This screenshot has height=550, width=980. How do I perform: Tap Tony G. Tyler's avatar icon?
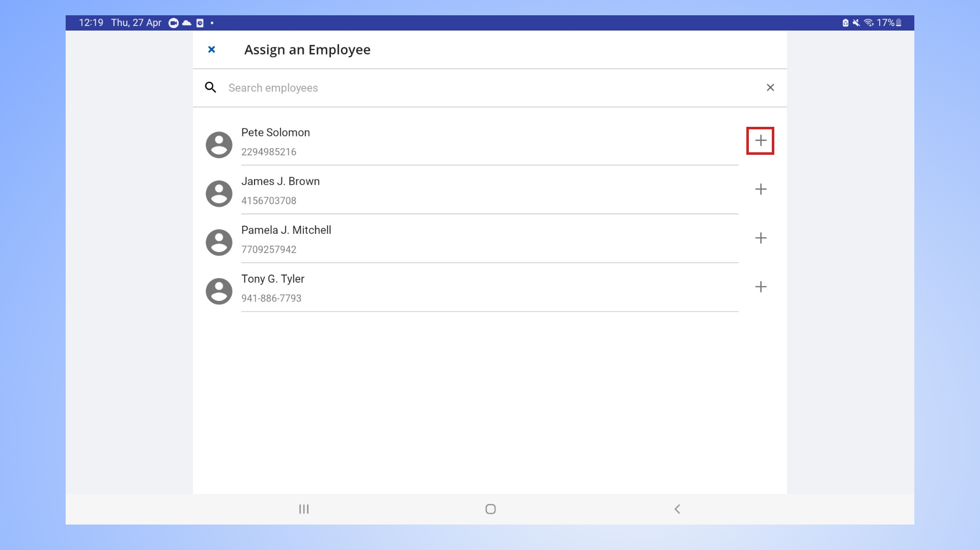[219, 291]
